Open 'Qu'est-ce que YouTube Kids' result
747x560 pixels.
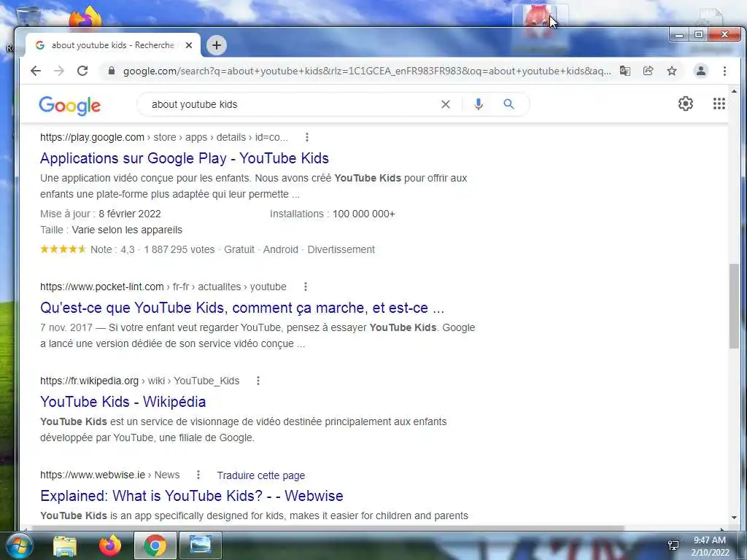tap(242, 308)
